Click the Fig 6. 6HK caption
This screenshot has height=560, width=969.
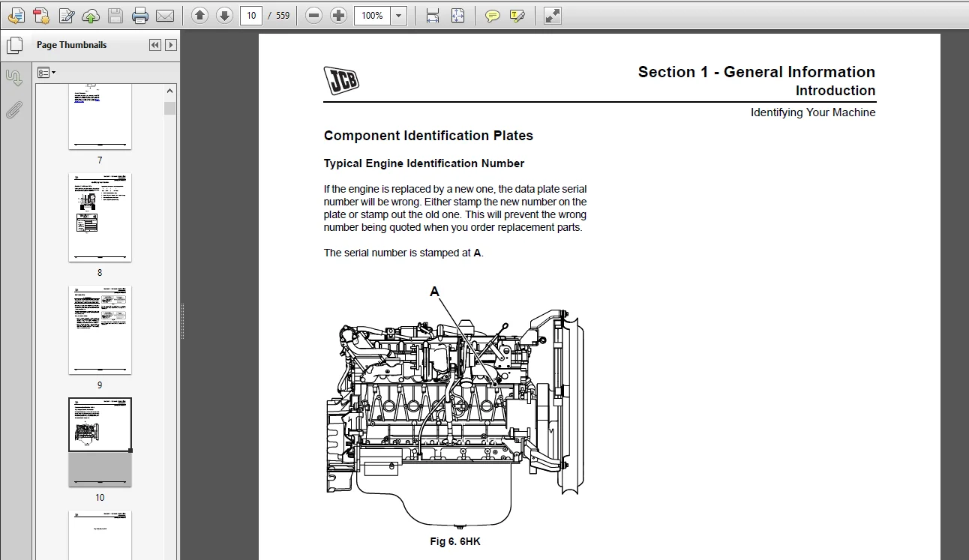pos(455,541)
